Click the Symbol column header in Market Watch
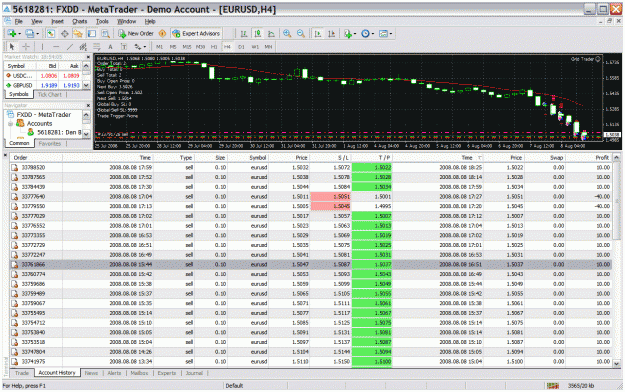The width and height of the screenshot is (625, 392). click(x=20, y=66)
